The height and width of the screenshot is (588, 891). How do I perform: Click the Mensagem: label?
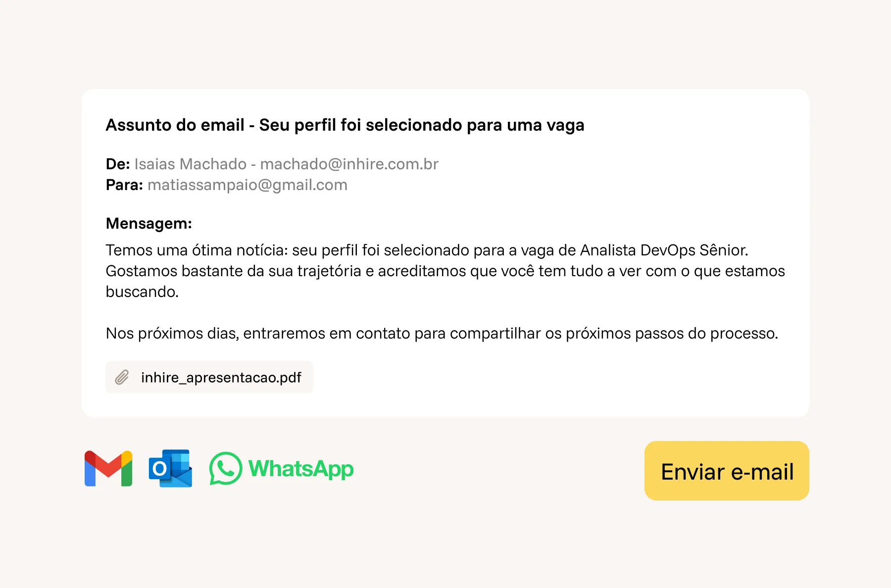point(149,224)
